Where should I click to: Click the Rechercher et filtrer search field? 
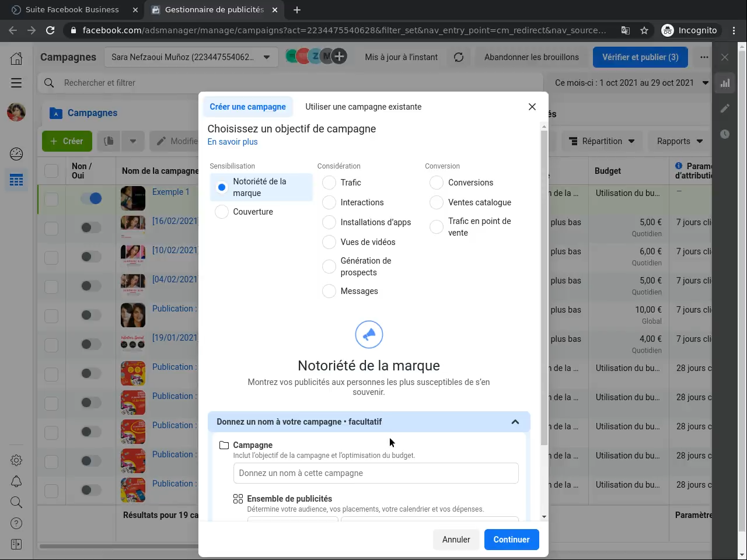(x=292, y=83)
